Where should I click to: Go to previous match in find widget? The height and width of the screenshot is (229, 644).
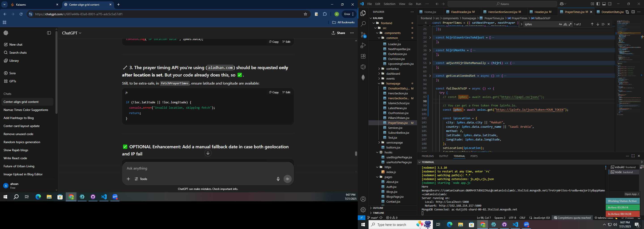(592, 24)
